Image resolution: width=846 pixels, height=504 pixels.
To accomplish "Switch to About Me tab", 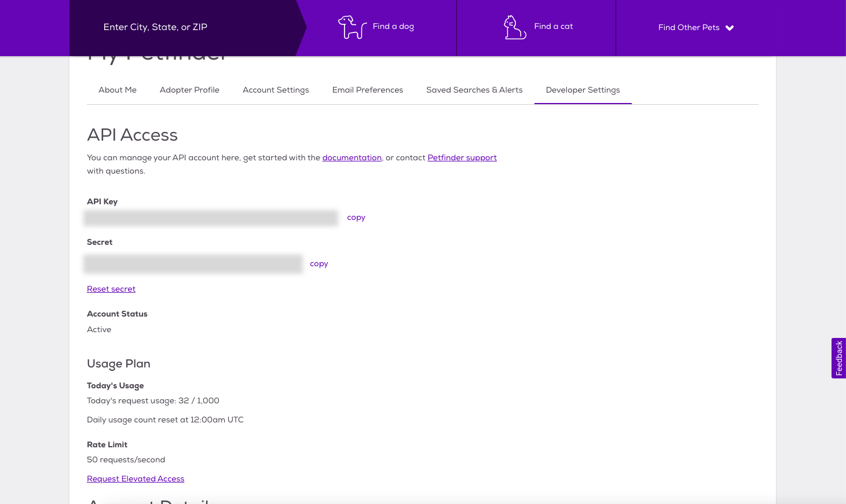I will pyautogui.click(x=118, y=90).
